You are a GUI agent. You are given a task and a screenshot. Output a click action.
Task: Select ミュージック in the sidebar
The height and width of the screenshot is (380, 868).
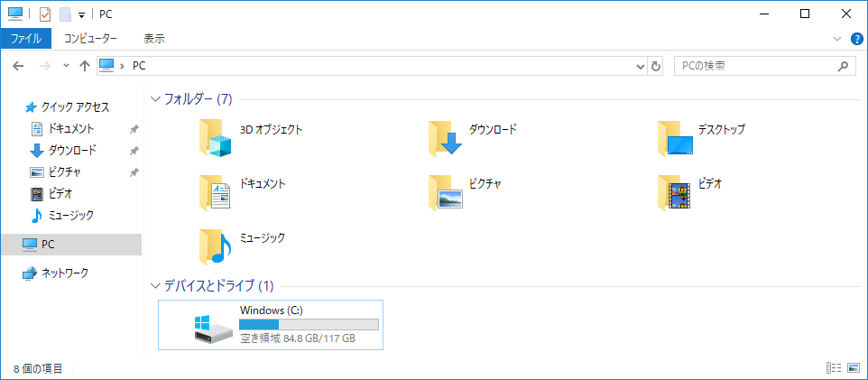pos(71,215)
